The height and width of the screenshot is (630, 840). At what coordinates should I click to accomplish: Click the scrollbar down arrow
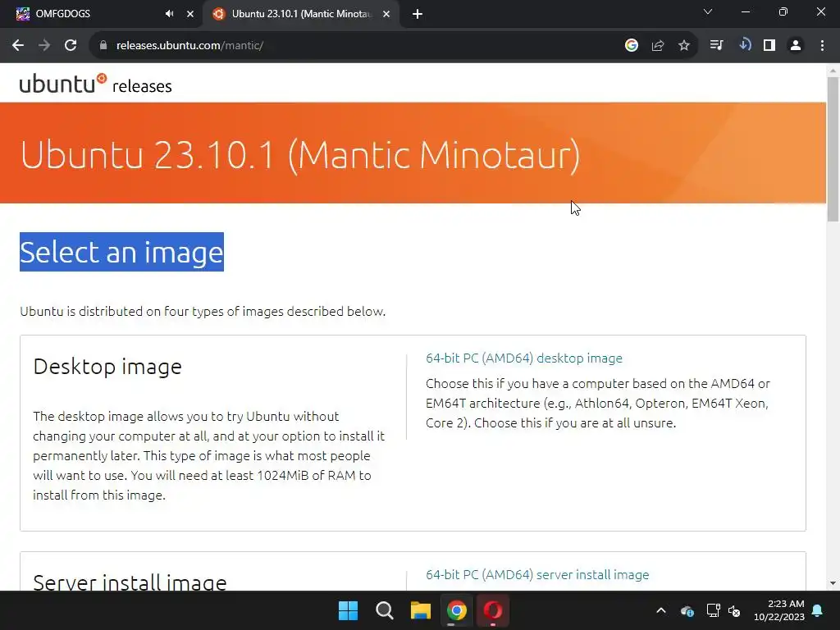pyautogui.click(x=833, y=583)
